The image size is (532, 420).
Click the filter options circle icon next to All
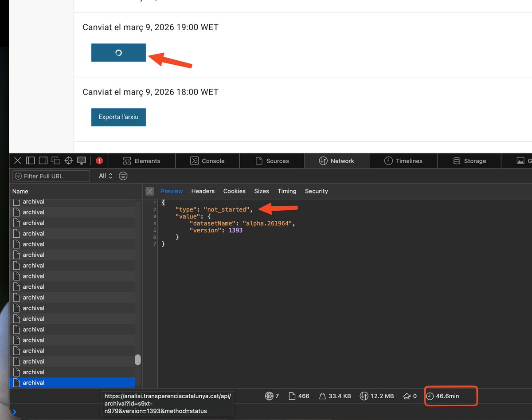click(123, 176)
